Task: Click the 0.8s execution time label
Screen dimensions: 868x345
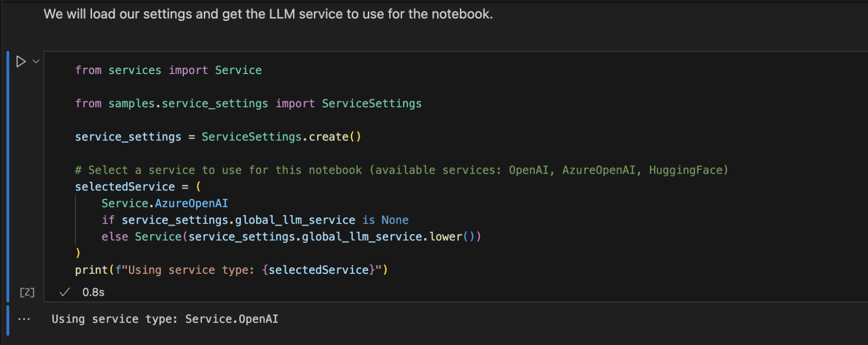Action: pos(93,292)
